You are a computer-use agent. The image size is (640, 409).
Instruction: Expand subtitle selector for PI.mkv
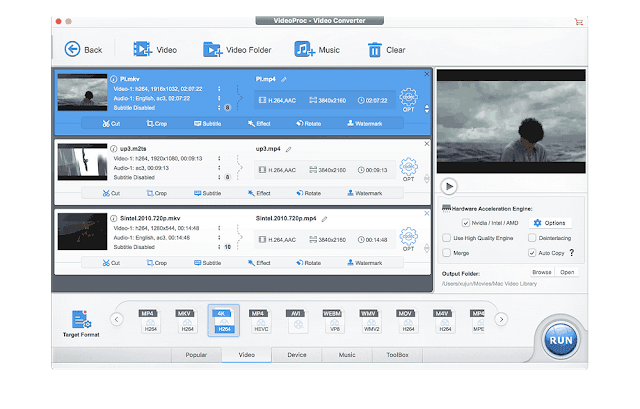219,108
